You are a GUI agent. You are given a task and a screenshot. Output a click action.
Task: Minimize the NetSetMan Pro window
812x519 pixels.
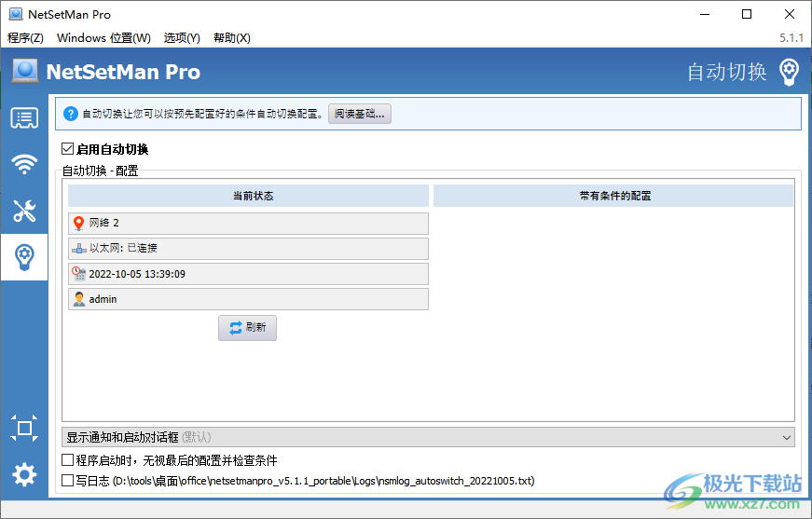tap(704, 14)
